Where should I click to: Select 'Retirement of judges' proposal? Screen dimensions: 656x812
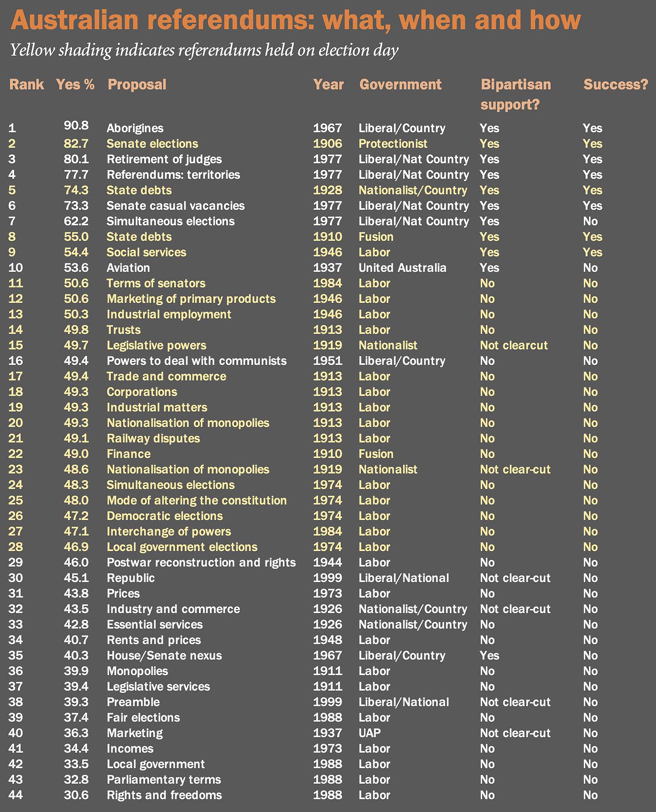pos(164,159)
